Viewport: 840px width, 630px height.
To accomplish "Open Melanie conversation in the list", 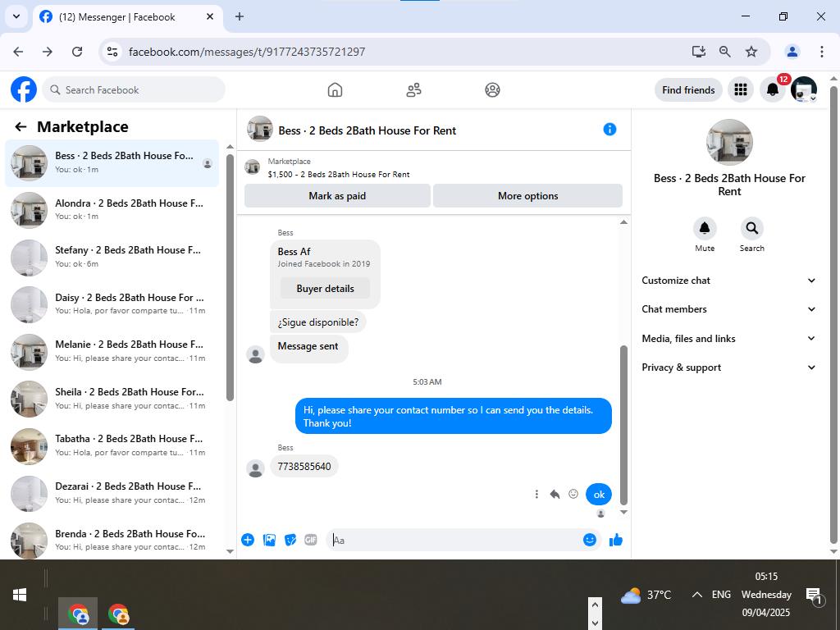I will (x=112, y=351).
